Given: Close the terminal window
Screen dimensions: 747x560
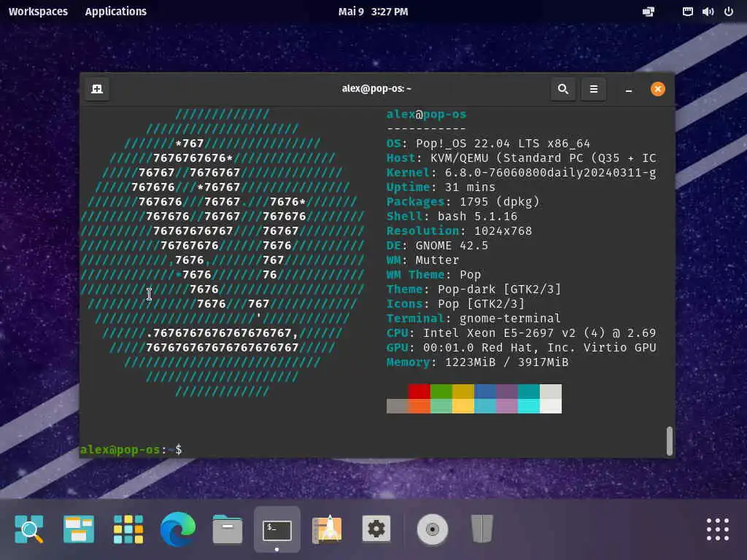Looking at the screenshot, I should pos(658,89).
